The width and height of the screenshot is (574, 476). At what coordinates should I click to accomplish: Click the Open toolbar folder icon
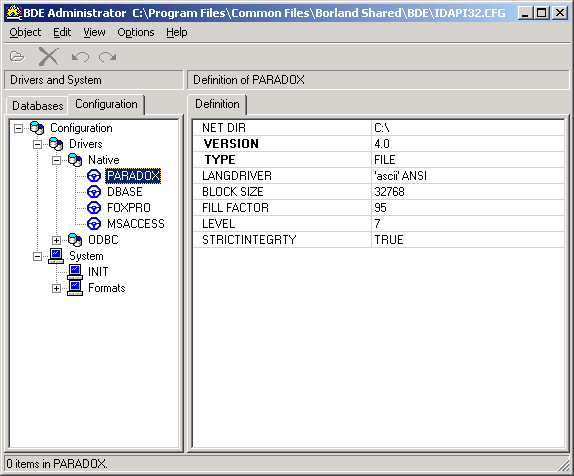click(x=17, y=57)
